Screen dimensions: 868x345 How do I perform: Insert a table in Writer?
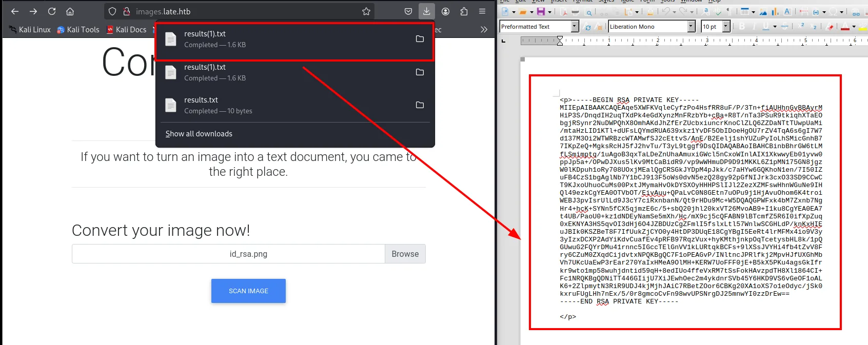pos(745,12)
